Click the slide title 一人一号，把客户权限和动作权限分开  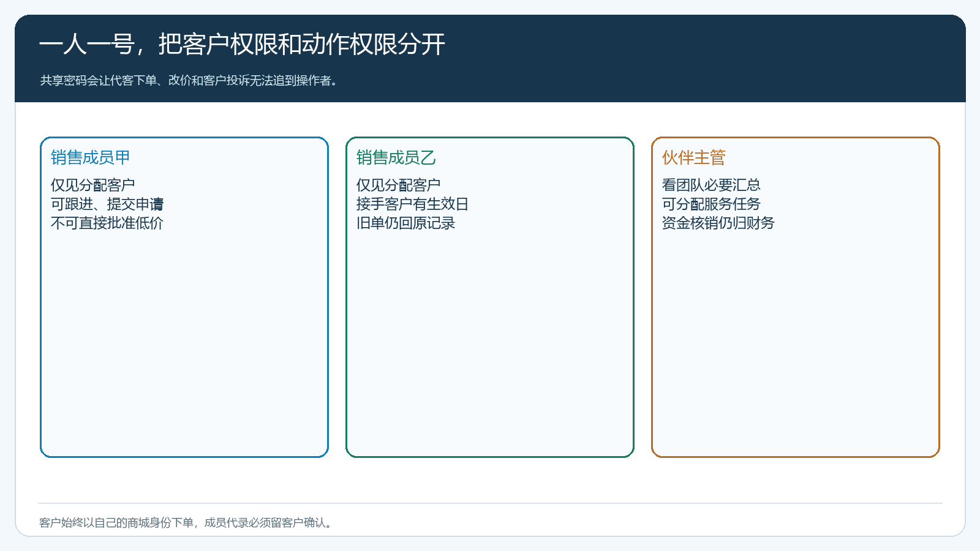coord(242,44)
